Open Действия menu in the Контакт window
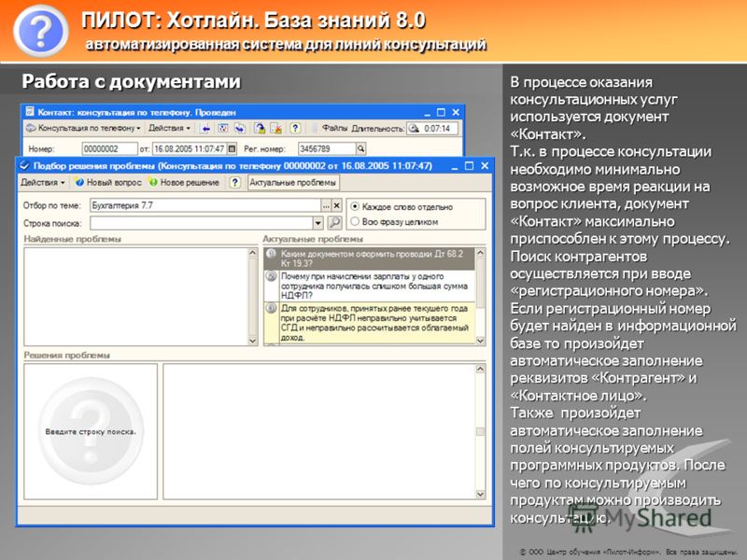Viewport: 747px width, 560px height. pos(169,128)
